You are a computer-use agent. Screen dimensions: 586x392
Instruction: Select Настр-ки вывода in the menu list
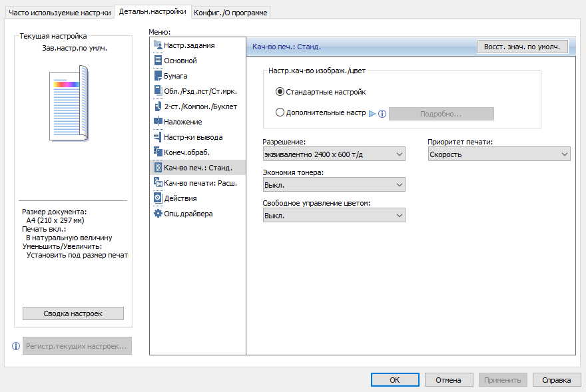coord(198,137)
